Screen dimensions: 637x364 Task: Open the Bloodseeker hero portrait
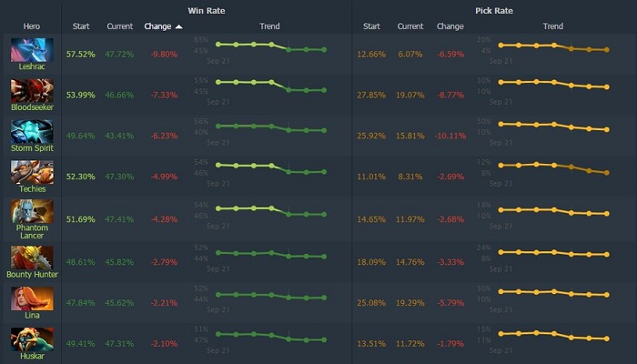click(x=32, y=90)
